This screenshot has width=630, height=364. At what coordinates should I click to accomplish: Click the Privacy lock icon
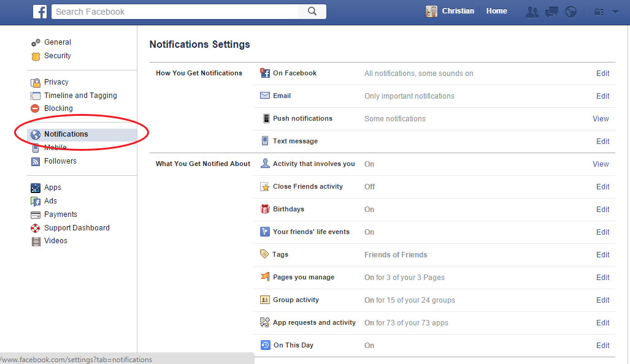pyautogui.click(x=36, y=82)
